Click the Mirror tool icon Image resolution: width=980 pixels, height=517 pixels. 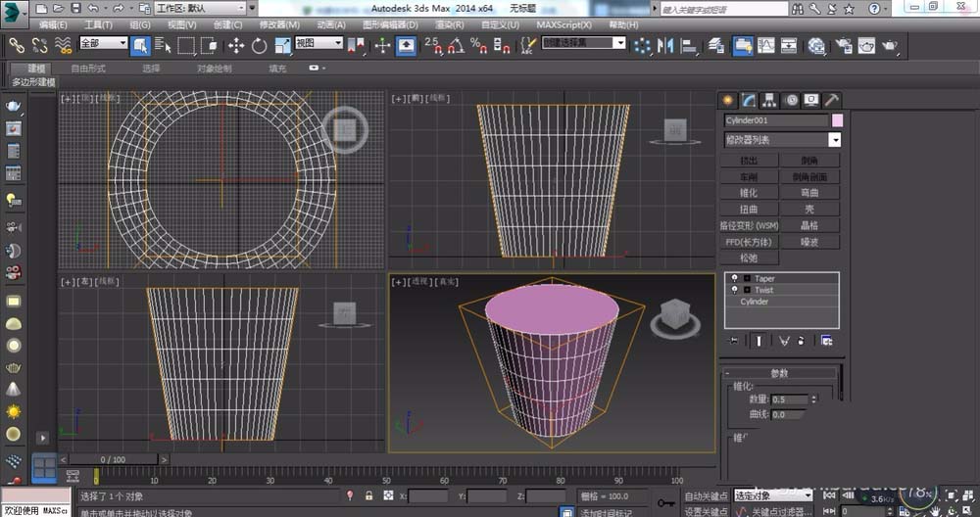pyautogui.click(x=665, y=45)
